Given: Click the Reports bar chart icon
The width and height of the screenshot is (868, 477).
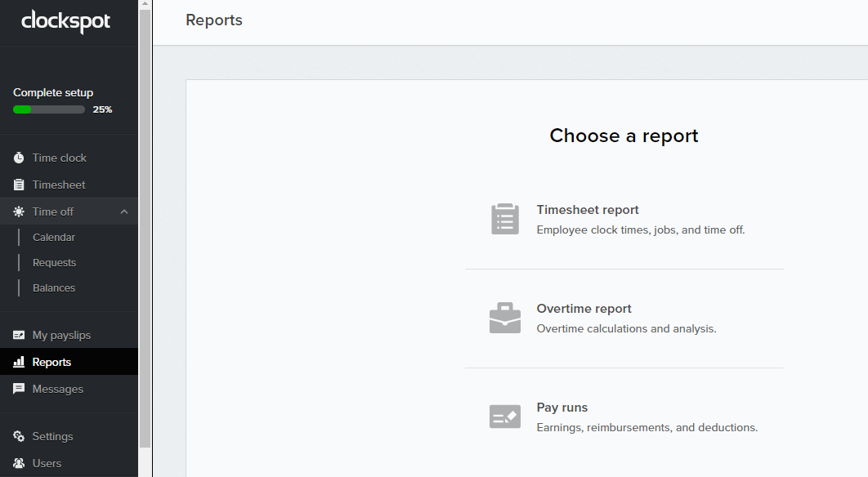Looking at the screenshot, I should pyautogui.click(x=19, y=362).
